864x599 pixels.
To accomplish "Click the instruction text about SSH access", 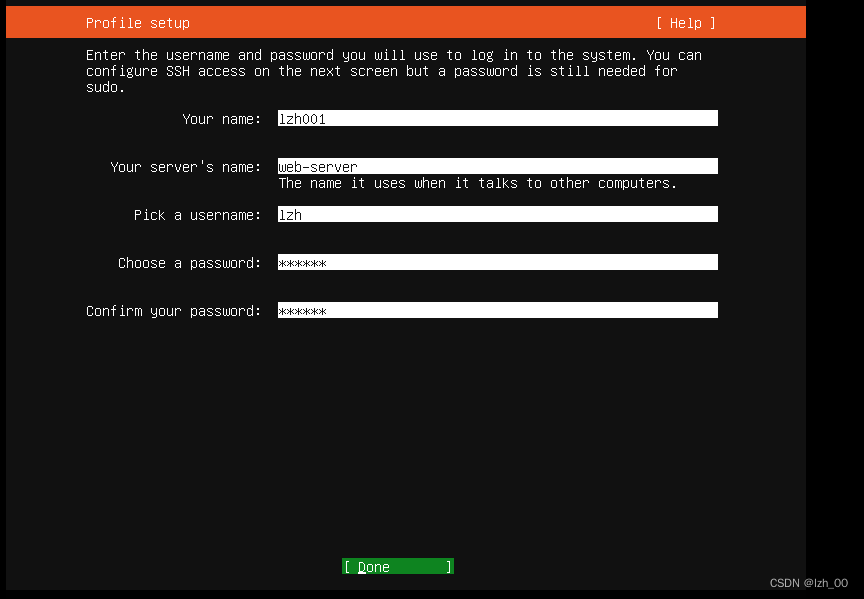I will (394, 71).
